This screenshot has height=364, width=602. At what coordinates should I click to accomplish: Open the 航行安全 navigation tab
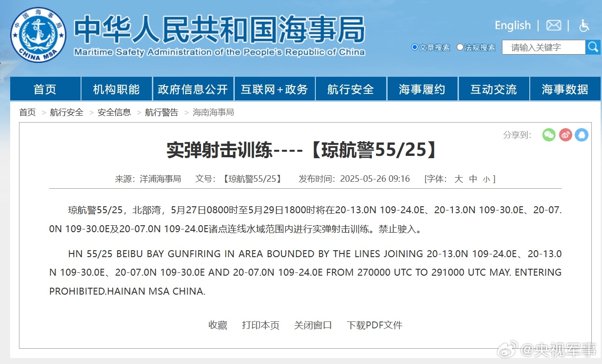pyautogui.click(x=351, y=89)
